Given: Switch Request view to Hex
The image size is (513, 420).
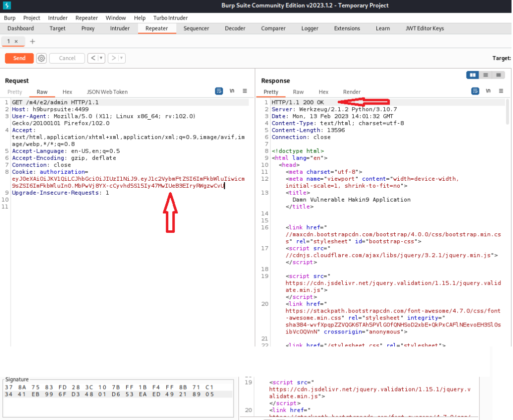Looking at the screenshot, I should tap(68, 92).
